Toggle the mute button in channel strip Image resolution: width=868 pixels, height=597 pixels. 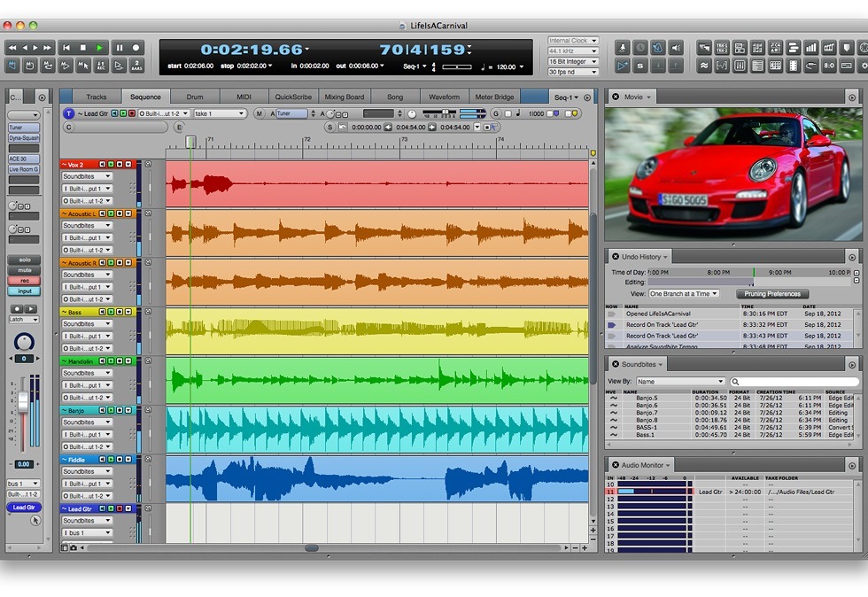click(x=25, y=270)
